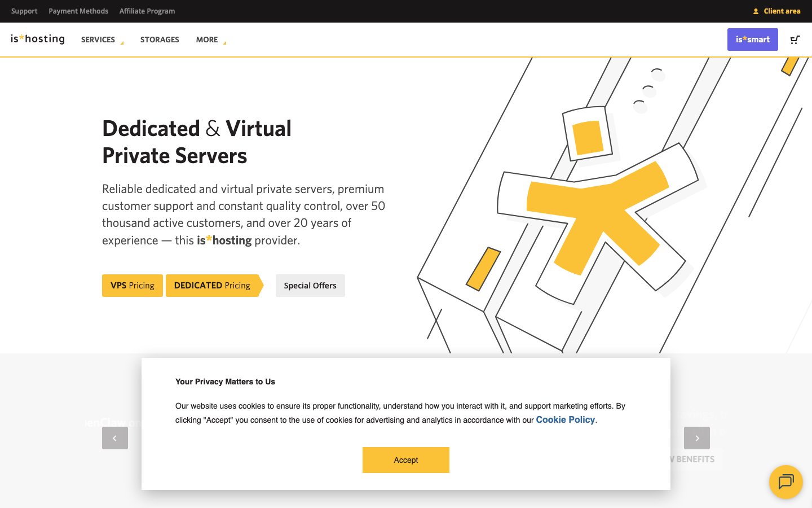View DEDICATED Pricing
The height and width of the screenshot is (508, 812).
pos(214,286)
